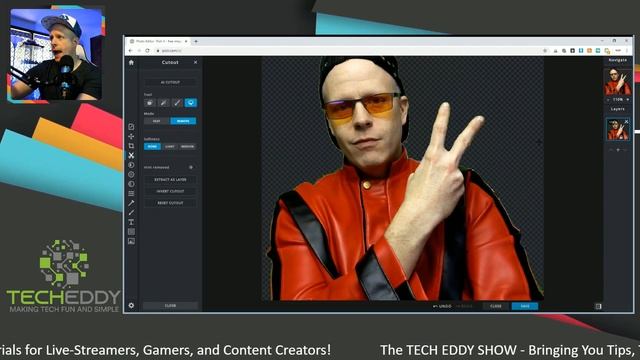Image resolution: width=640 pixels, height=360 pixels.
Task: Select the Cutout scissors tool
Action: click(131, 156)
